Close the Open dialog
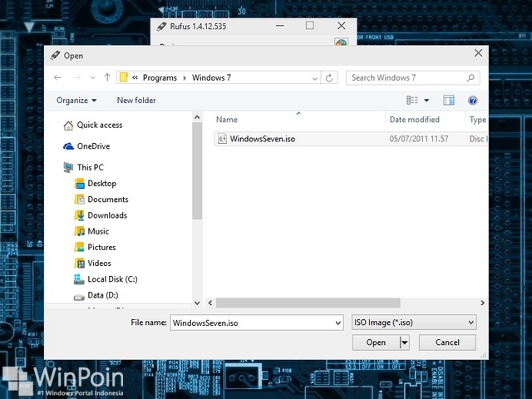Screen dimensions: 532x399 pos(479,53)
